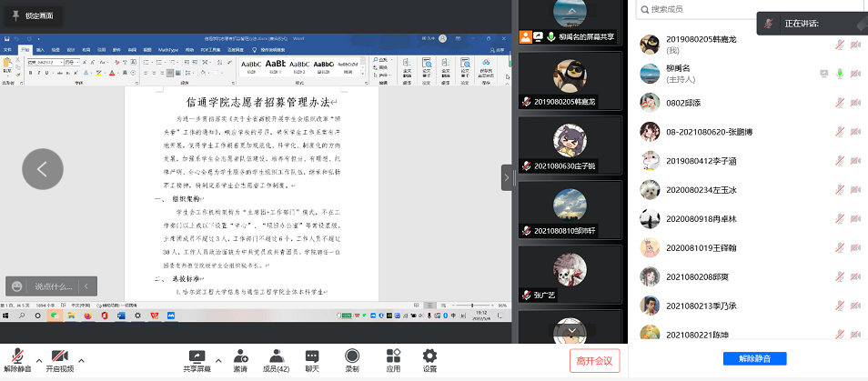
Task: Open the 成员(42) members panel
Action: [276, 356]
